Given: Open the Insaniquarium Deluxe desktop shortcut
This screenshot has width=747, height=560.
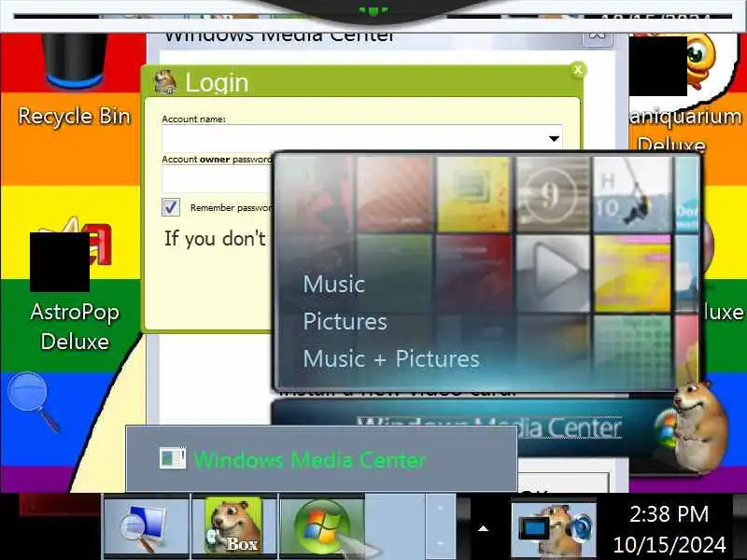Looking at the screenshot, I should (686, 91).
